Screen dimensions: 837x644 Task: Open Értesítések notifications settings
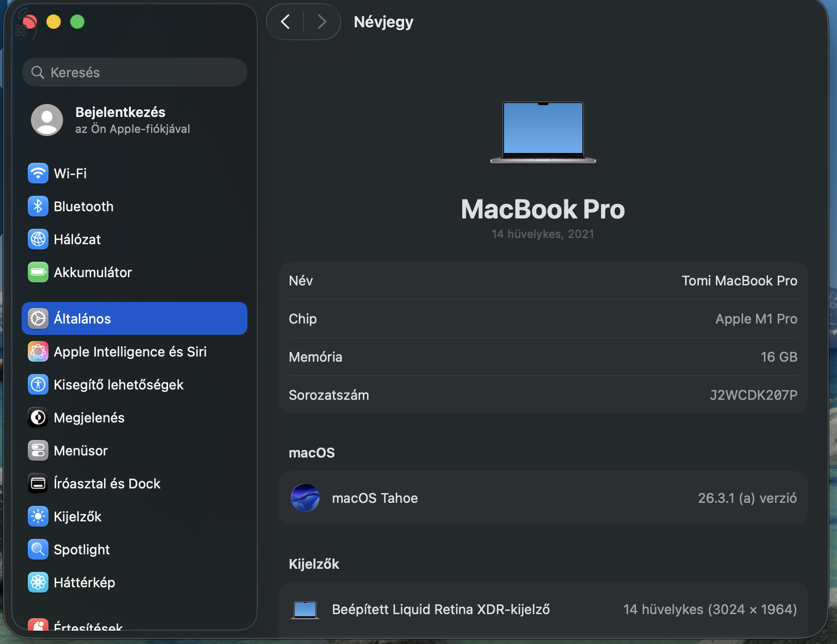pyautogui.click(x=38, y=625)
